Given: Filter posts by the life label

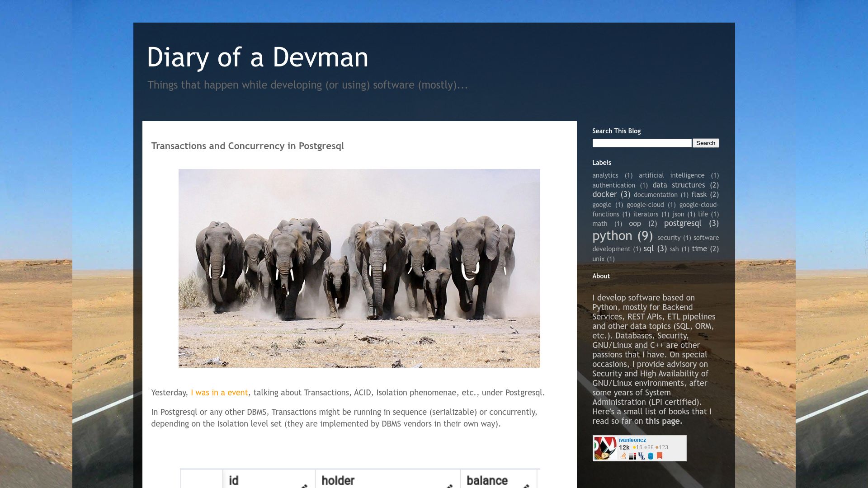Looking at the screenshot, I should [x=703, y=214].
